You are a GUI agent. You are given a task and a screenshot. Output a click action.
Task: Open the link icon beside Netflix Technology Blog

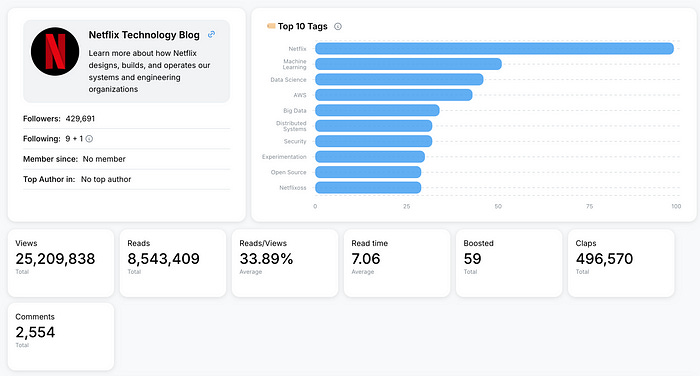(x=212, y=34)
